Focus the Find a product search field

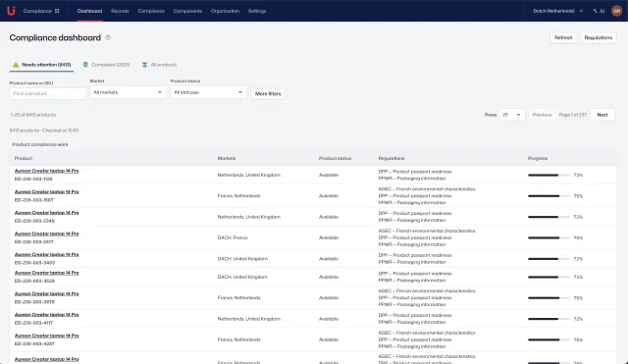tap(48, 94)
